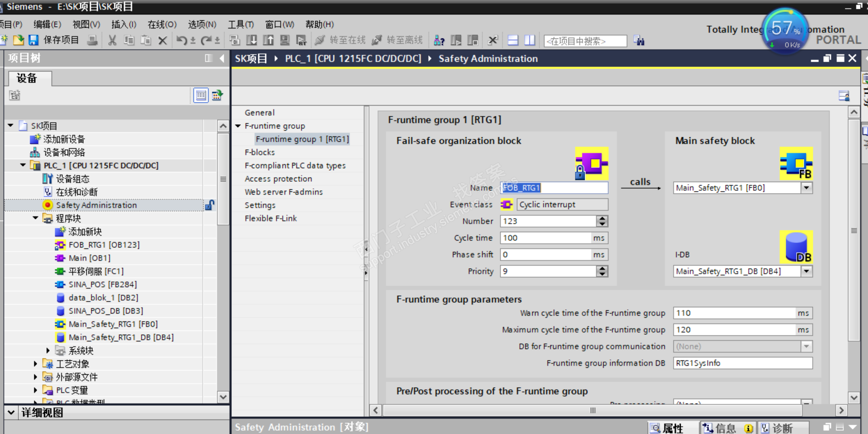Click the Start runtime (RT) icon
The image size is (868, 434).
point(301,40)
